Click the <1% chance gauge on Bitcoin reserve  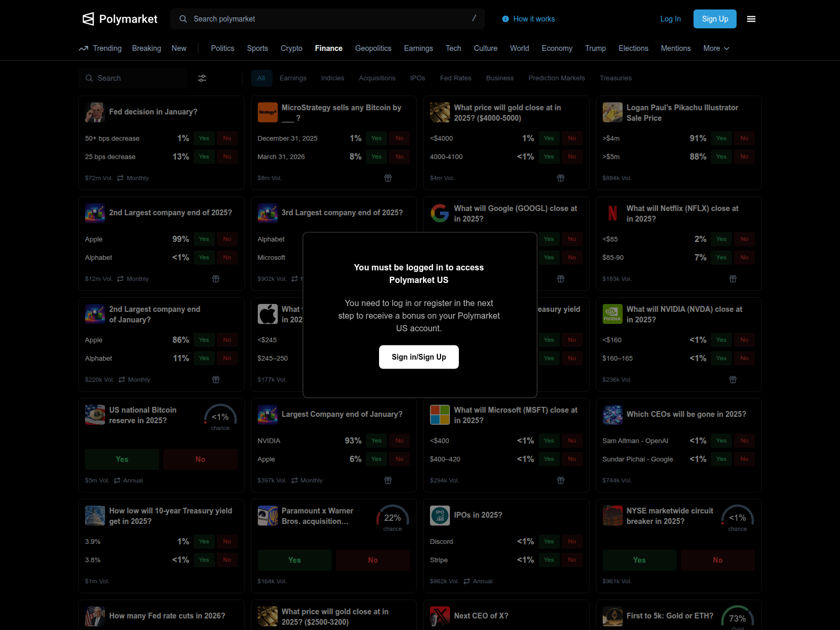220,418
